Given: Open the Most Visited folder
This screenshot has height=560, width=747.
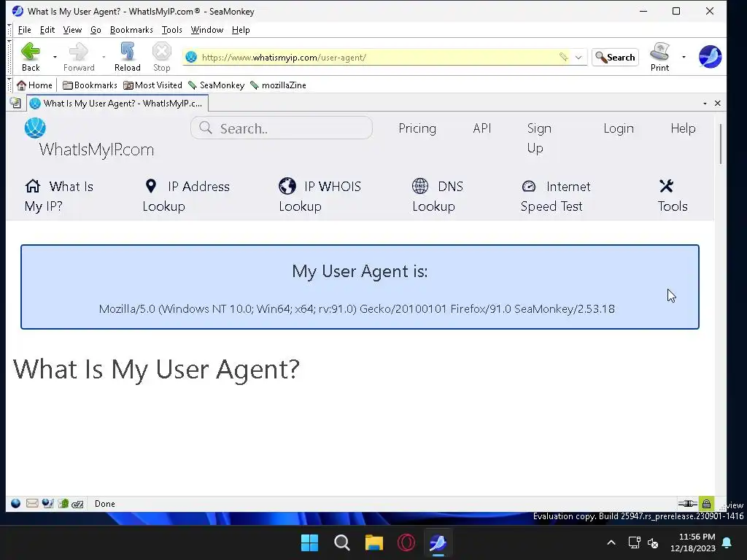Looking at the screenshot, I should [152, 85].
